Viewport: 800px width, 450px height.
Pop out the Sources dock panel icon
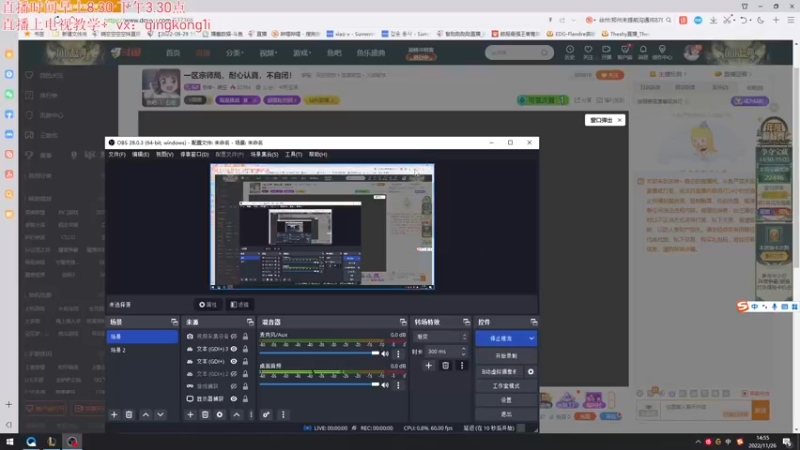(250, 322)
